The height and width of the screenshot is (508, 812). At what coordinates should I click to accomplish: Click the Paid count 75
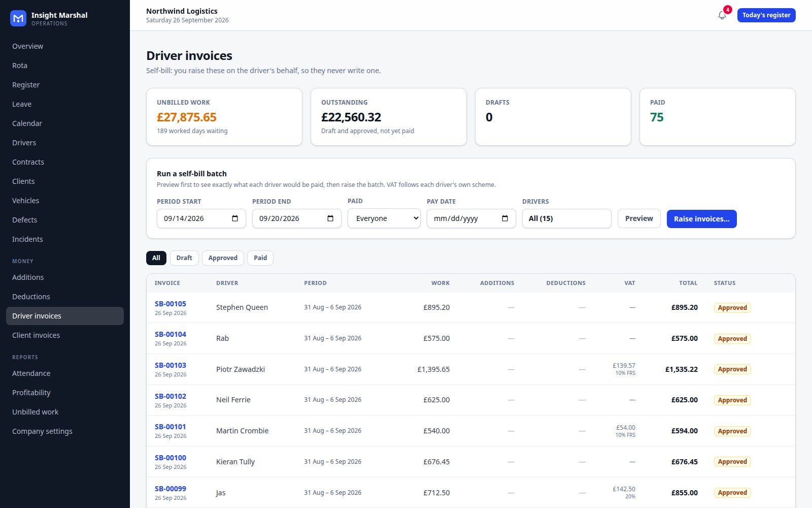coord(657,117)
